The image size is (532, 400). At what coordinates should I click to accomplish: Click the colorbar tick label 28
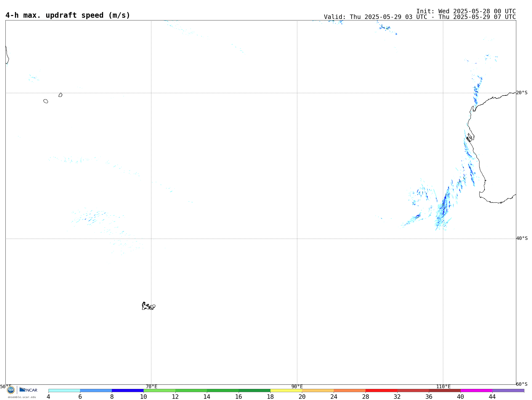point(366,397)
